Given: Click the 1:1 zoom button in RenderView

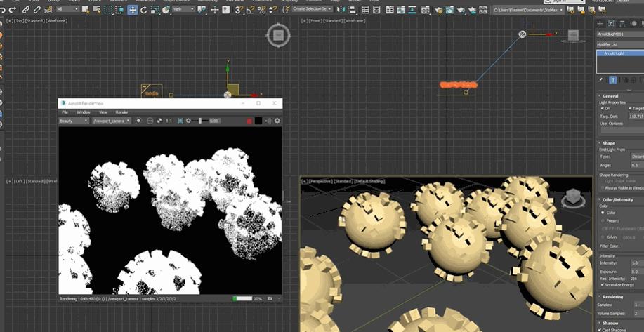Looking at the screenshot, I should (x=169, y=121).
